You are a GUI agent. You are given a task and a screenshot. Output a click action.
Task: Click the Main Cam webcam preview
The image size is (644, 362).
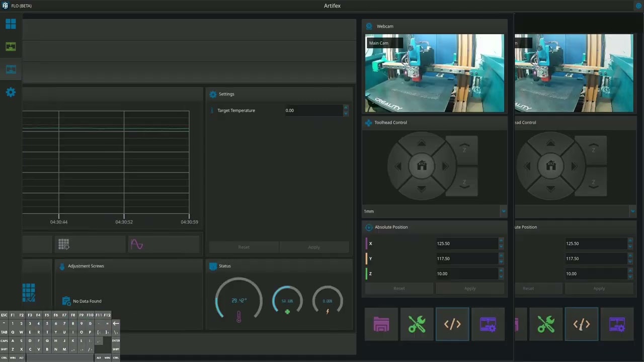pyautogui.click(x=435, y=73)
